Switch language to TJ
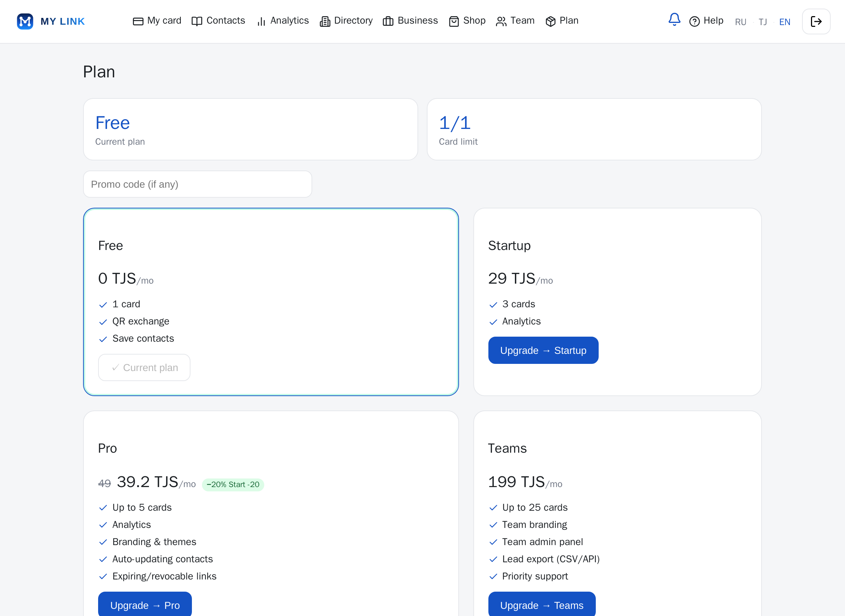 tap(763, 22)
